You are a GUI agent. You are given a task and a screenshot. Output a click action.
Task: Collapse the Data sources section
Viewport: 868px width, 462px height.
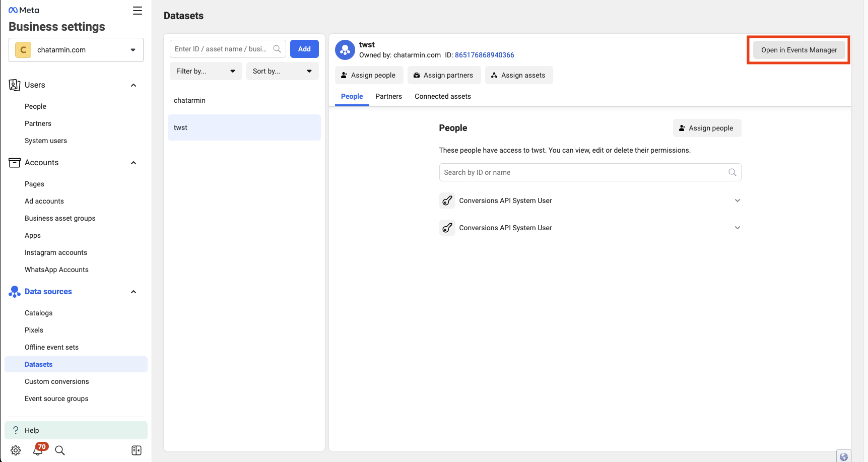pos(133,292)
